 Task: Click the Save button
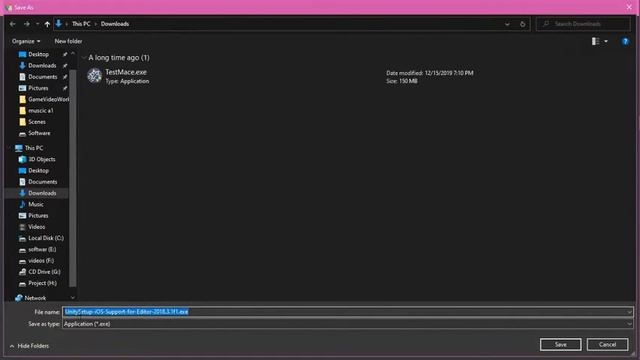pos(560,344)
